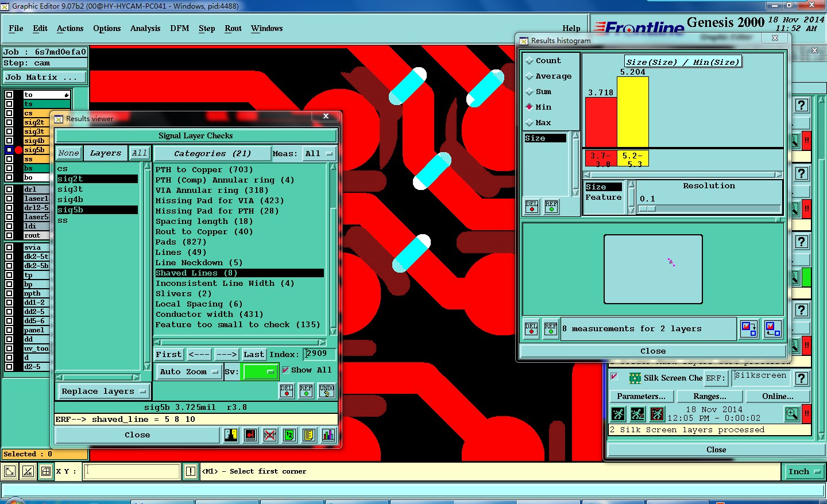Run Silk Screen check running-man icon
Viewport: 827px width, 504px height.
[618, 414]
